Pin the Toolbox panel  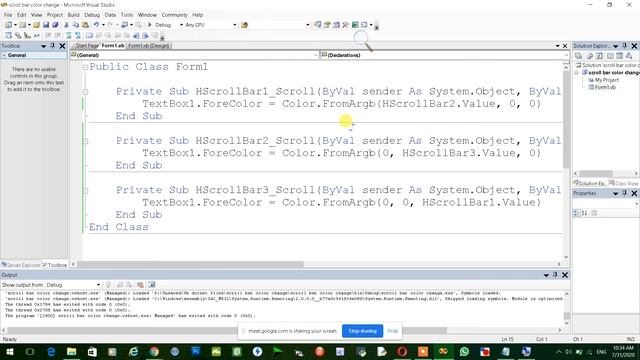(53, 46)
